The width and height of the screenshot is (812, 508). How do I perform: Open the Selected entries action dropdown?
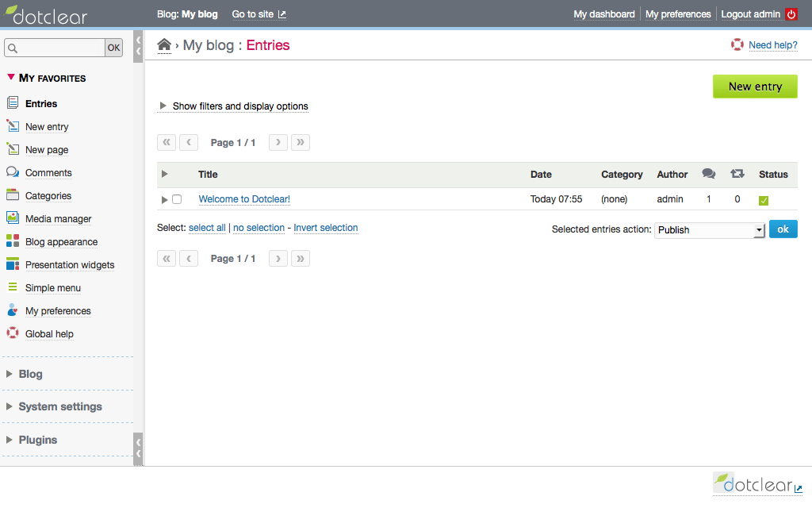click(x=709, y=230)
